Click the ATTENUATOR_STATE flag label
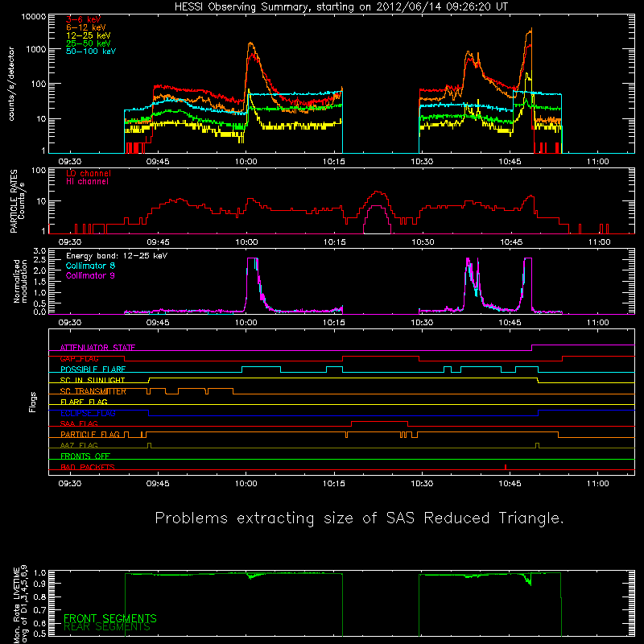 pyautogui.click(x=97, y=348)
